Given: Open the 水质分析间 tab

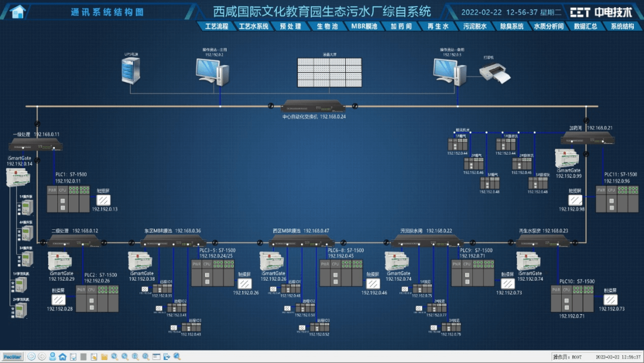Looking at the screenshot, I should pos(549,26).
